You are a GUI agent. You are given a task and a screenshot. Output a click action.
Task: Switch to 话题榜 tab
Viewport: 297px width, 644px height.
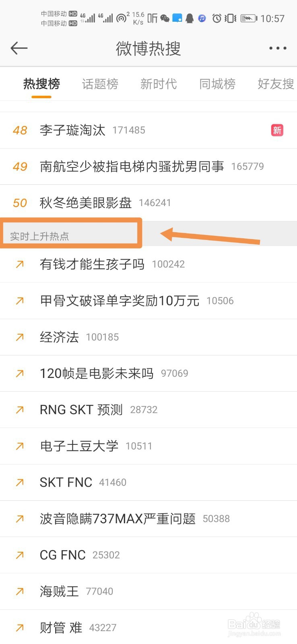100,84
